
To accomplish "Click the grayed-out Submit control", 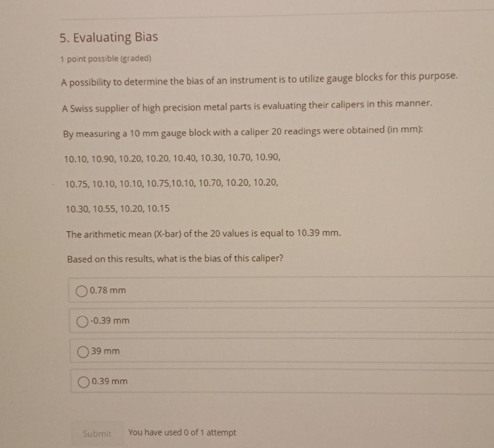I will (x=97, y=433).
